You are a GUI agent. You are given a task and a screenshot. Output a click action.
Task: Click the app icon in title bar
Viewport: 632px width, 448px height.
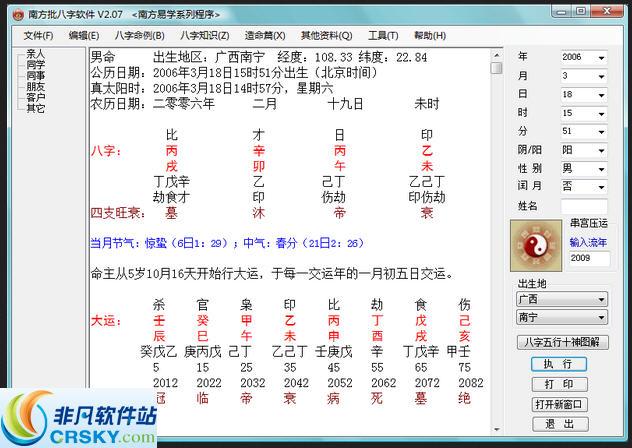pos(18,15)
